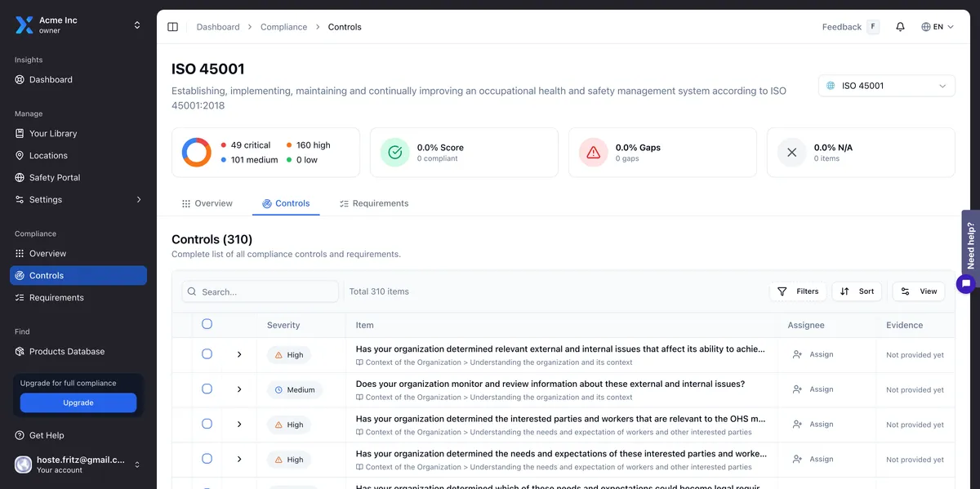Image resolution: width=980 pixels, height=489 pixels.
Task: Click the user account avatar
Action: [24, 465]
